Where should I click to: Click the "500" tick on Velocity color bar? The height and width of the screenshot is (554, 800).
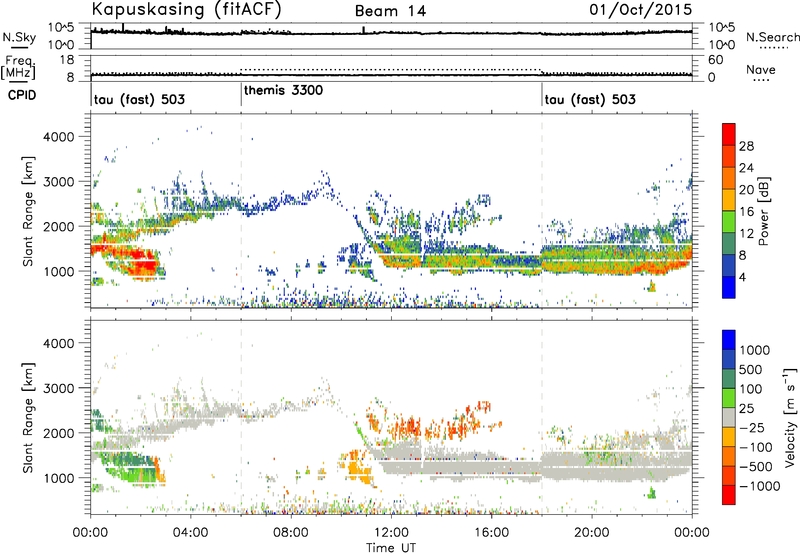pyautogui.click(x=752, y=369)
